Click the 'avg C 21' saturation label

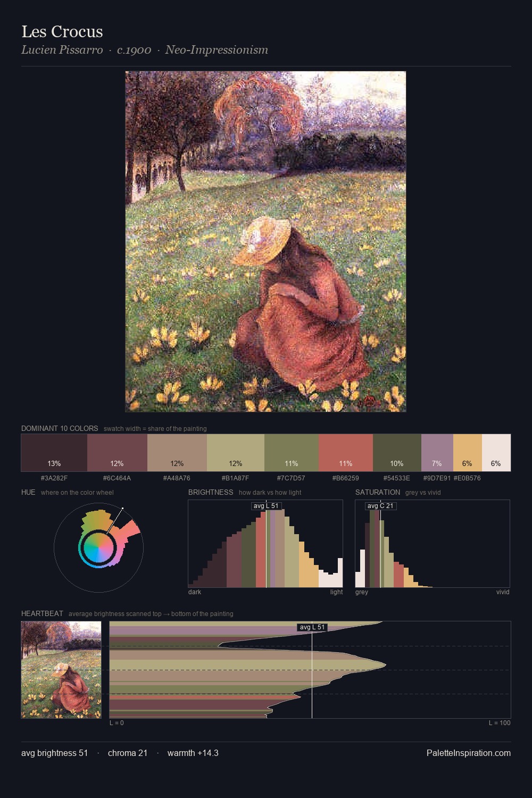pos(380,506)
